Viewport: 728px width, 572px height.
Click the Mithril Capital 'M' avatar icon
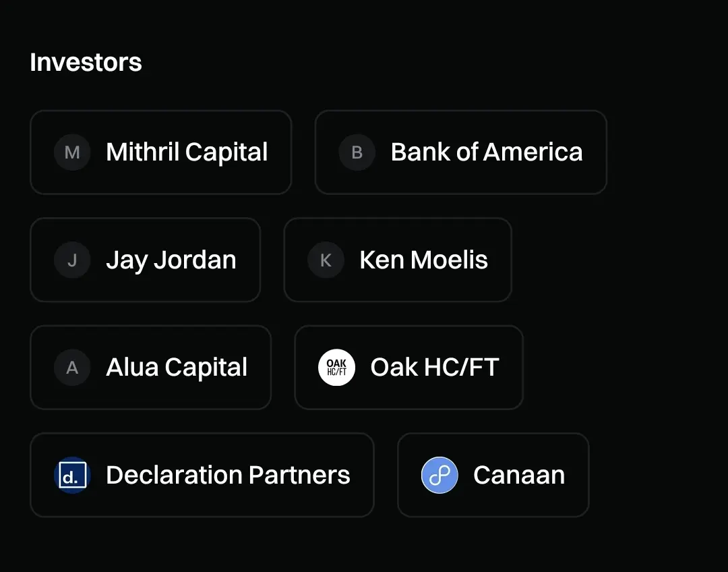[x=72, y=152]
